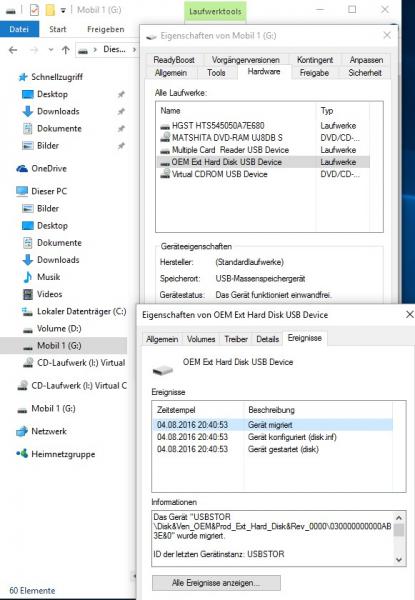Open Allgemein tab in Mobil 1 properties
The height and width of the screenshot is (600, 415).
coord(171,73)
